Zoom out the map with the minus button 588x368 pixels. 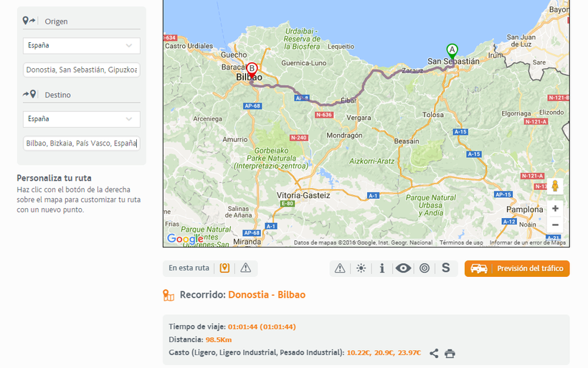555,225
